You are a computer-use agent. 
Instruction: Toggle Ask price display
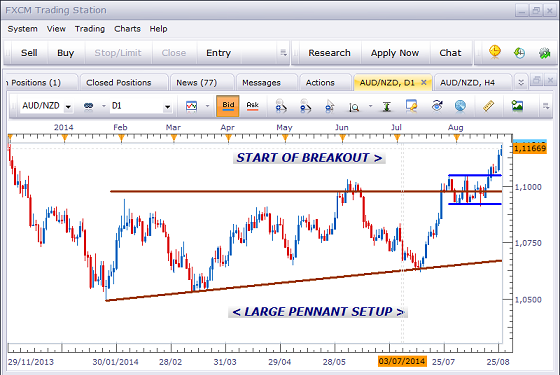coord(252,106)
